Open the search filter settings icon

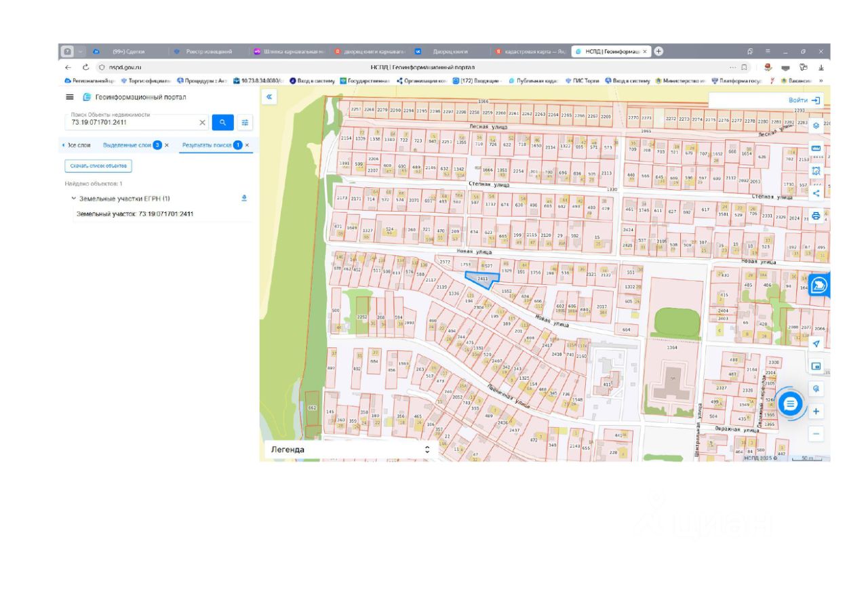coord(245,123)
